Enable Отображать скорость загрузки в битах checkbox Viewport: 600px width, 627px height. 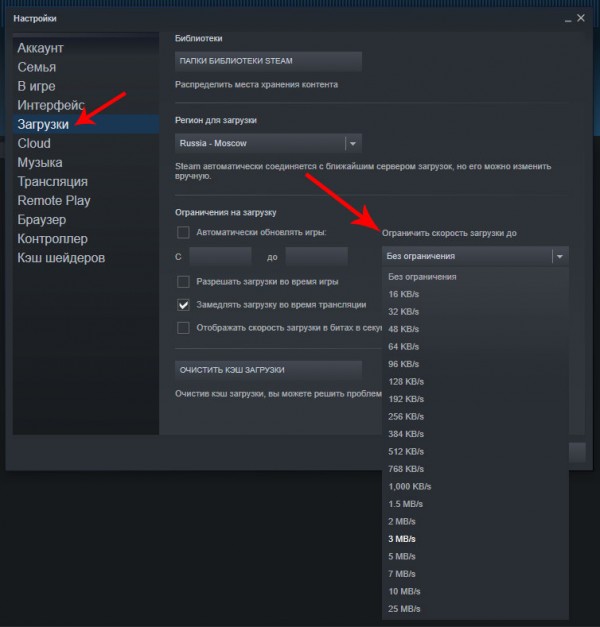tap(183, 328)
